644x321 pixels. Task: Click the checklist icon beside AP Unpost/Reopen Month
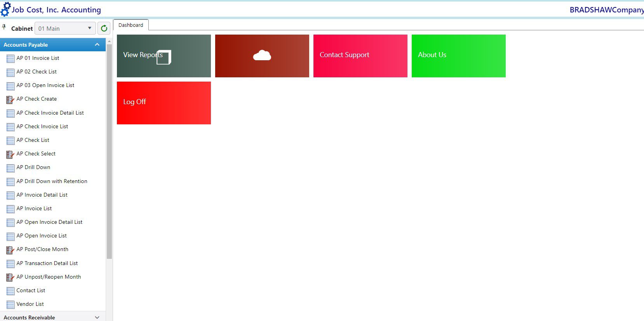(x=10, y=277)
